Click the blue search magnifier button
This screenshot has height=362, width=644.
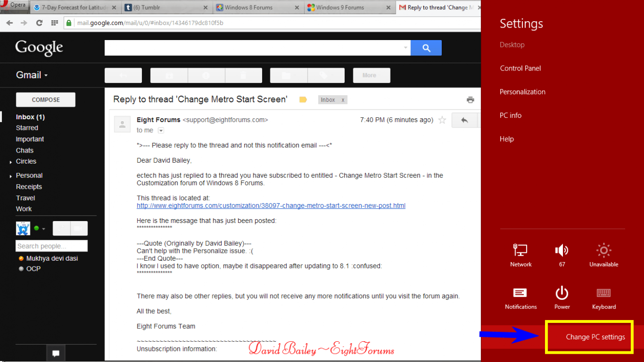426,48
